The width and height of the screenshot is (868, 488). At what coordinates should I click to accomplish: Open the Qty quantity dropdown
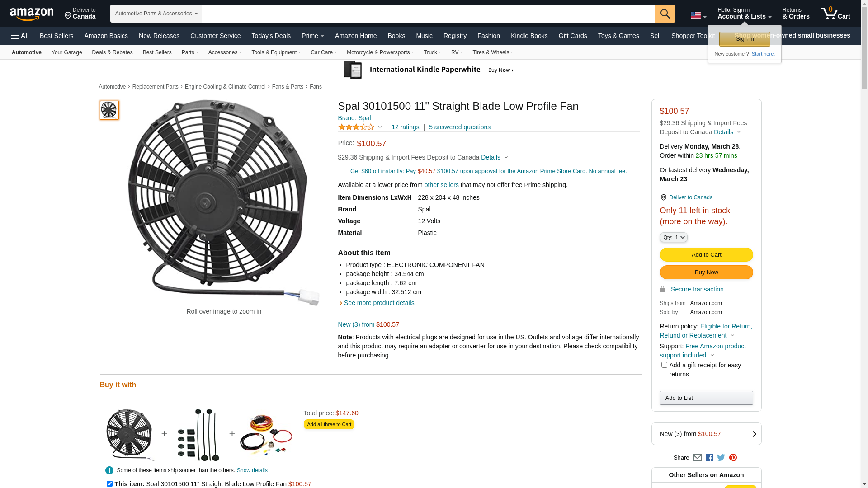pos(674,237)
